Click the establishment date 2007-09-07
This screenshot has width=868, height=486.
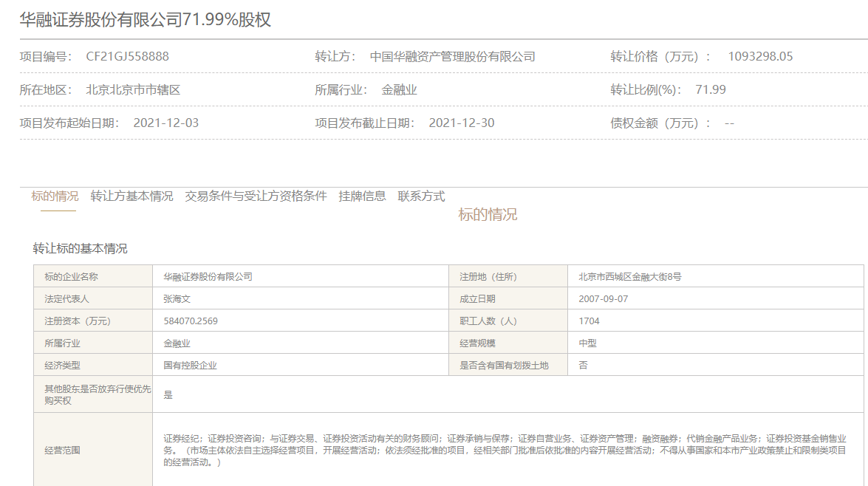click(603, 299)
